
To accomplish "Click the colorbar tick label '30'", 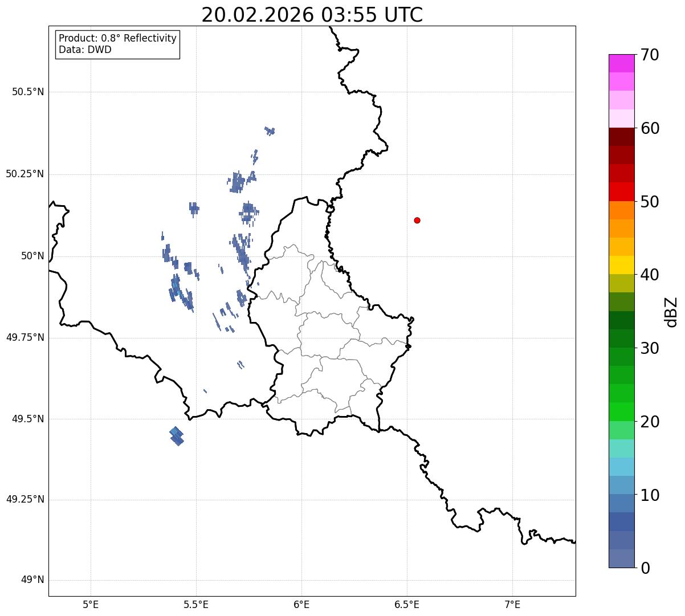I will point(649,348).
